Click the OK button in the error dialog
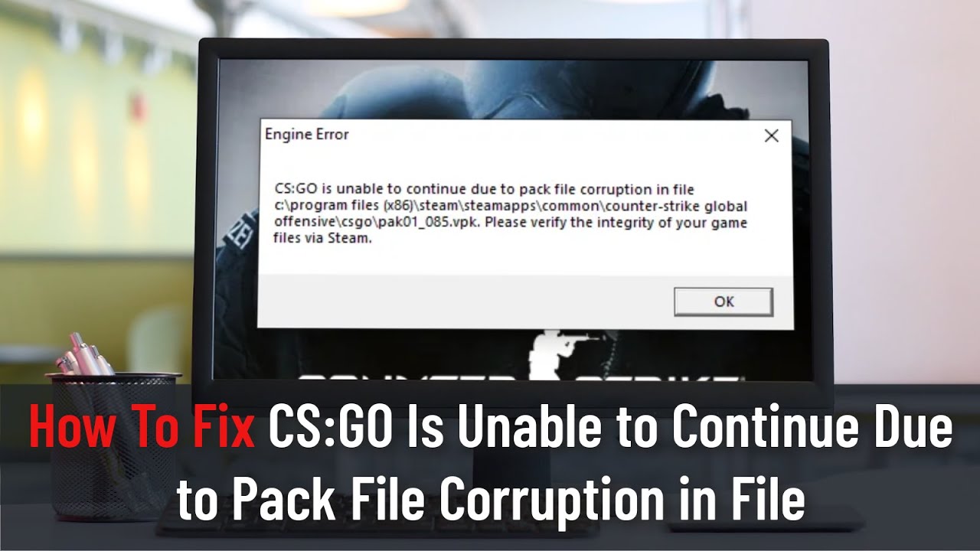 724,302
